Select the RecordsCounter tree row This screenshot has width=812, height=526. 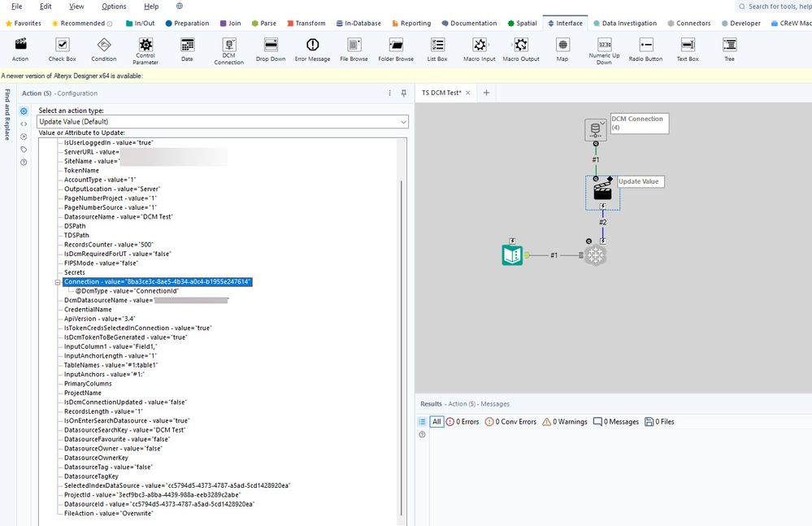click(109, 245)
